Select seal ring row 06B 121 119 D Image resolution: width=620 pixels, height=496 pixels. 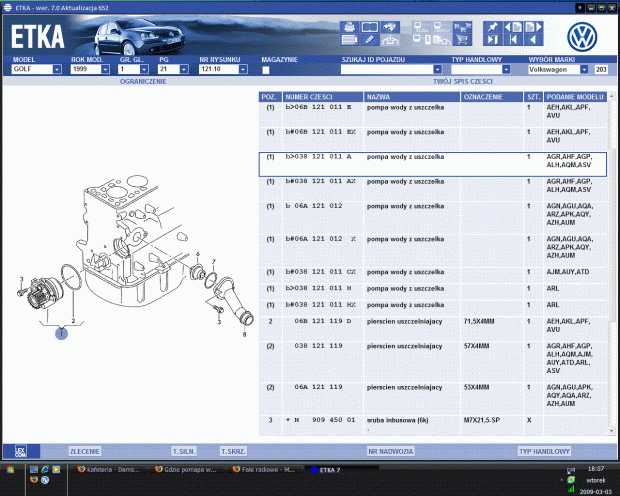pos(433,329)
